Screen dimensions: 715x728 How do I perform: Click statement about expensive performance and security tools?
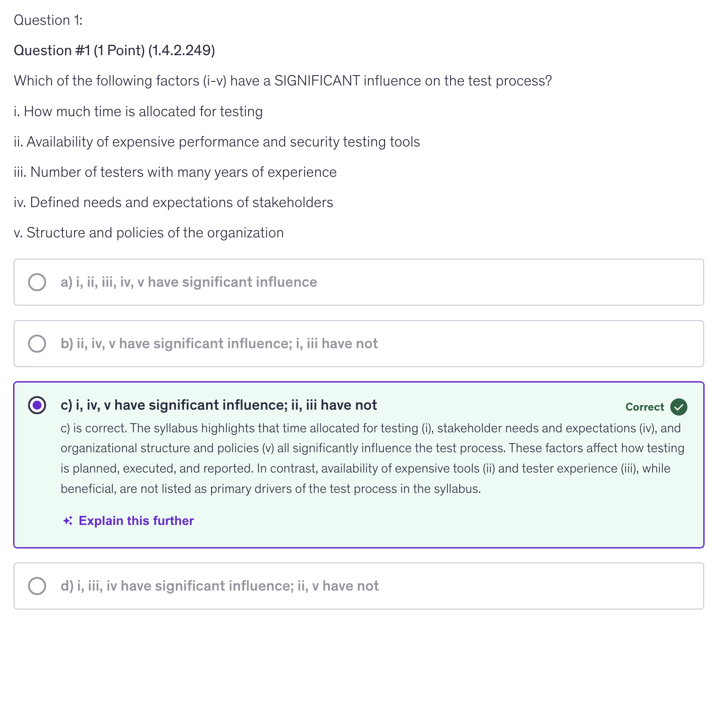point(217,142)
